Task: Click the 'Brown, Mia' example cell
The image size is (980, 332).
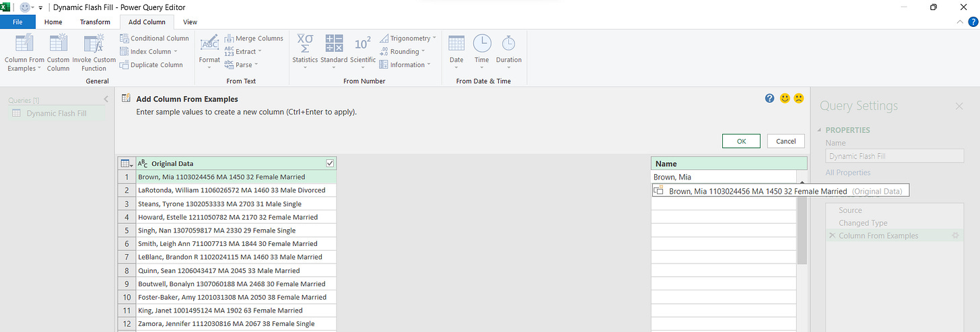Action: click(x=724, y=177)
